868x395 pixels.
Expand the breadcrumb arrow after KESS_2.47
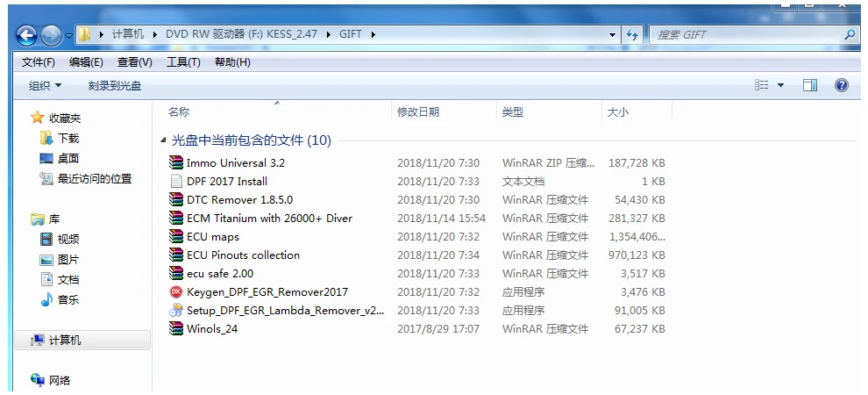[328, 34]
